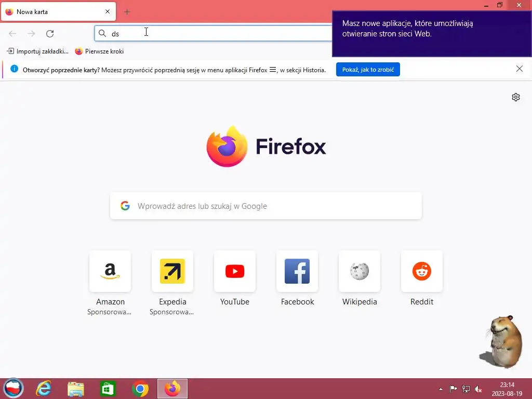
Task: Open Importuj zakładki bookmark item
Action: click(x=37, y=51)
